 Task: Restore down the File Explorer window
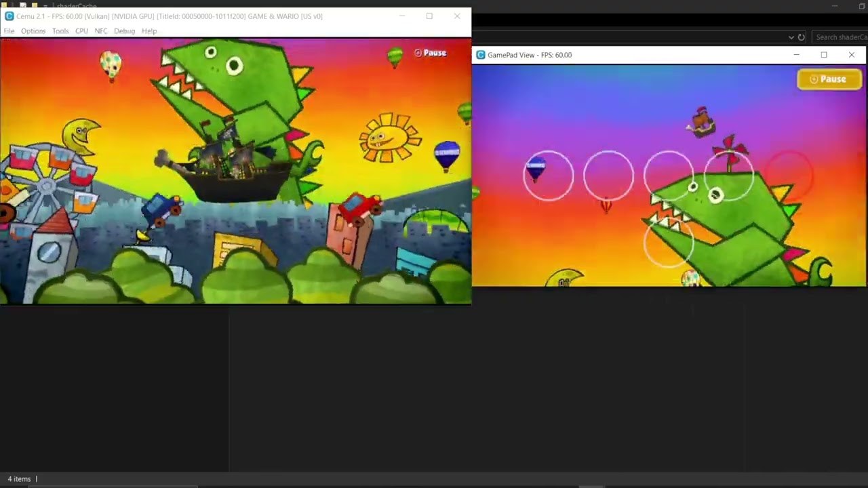click(x=862, y=6)
